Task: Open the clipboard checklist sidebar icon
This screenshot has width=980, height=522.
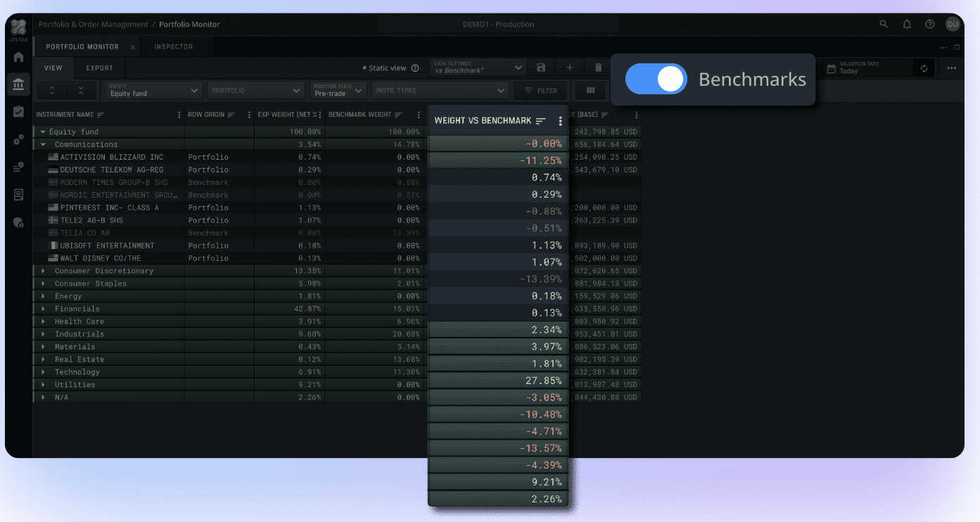Action: pos(18,112)
